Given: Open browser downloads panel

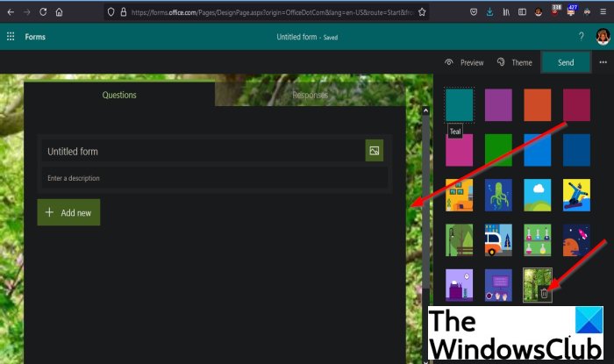Looking at the screenshot, I should [x=489, y=12].
